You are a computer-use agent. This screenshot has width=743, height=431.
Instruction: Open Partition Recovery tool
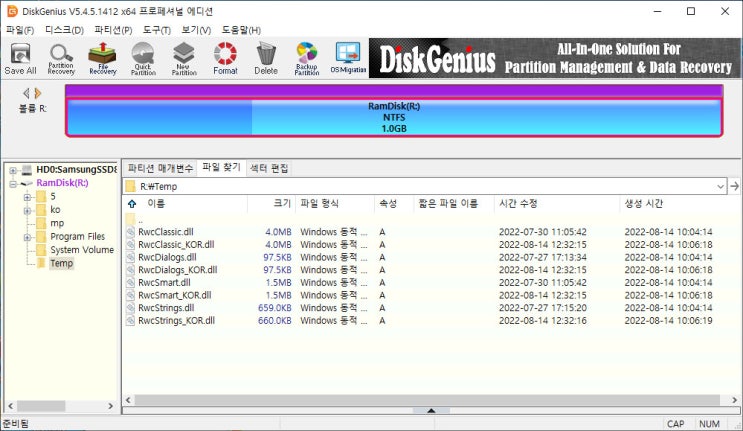[x=61, y=59]
